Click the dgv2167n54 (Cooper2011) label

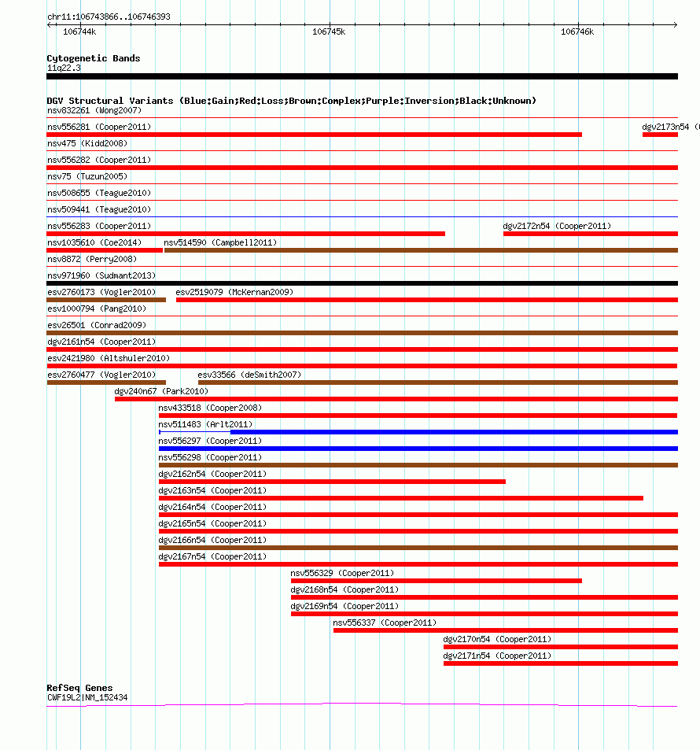(213, 556)
